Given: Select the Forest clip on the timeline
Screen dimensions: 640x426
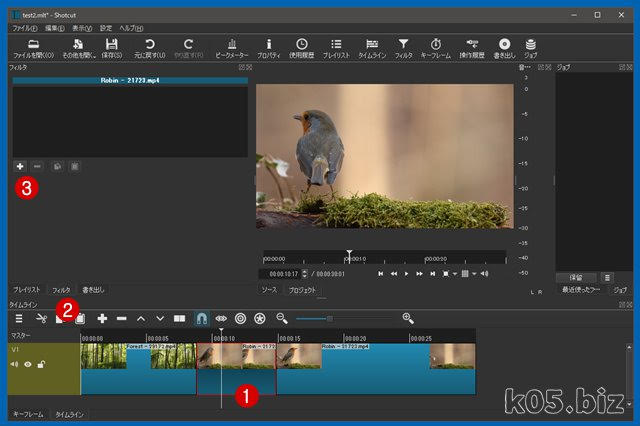Looking at the screenshot, I should click(138, 370).
